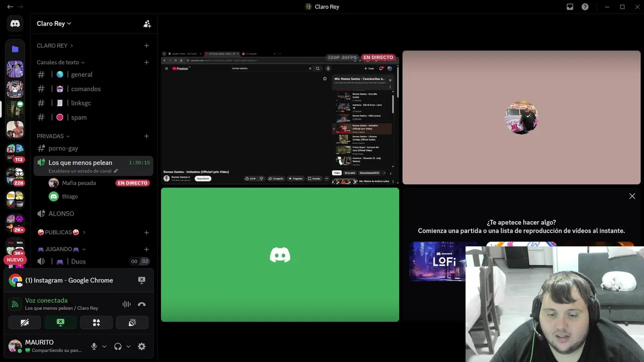Click the EN DIRECTO badge beside Mafia pesada
Viewport: 644px width, 362px height.
pos(132,183)
